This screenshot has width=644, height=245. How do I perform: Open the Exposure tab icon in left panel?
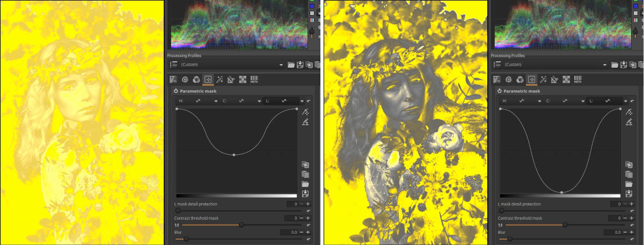click(x=173, y=80)
